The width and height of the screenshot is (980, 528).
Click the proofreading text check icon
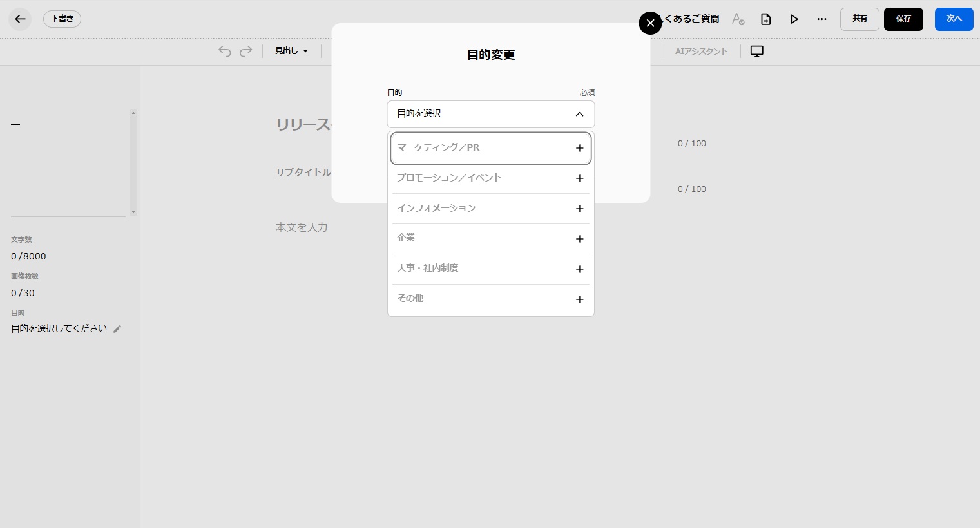coord(738,19)
